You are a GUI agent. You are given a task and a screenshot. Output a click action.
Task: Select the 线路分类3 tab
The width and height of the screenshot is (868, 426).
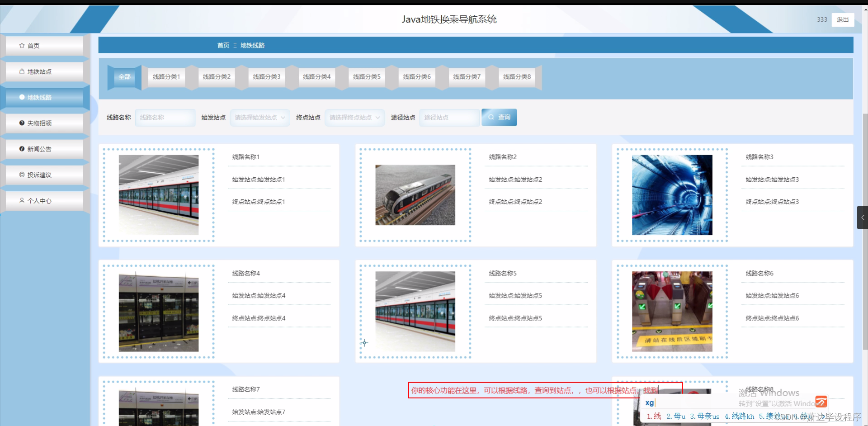click(267, 77)
